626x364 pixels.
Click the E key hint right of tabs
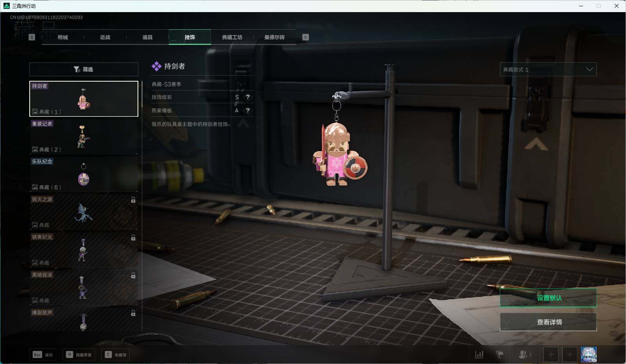point(306,37)
